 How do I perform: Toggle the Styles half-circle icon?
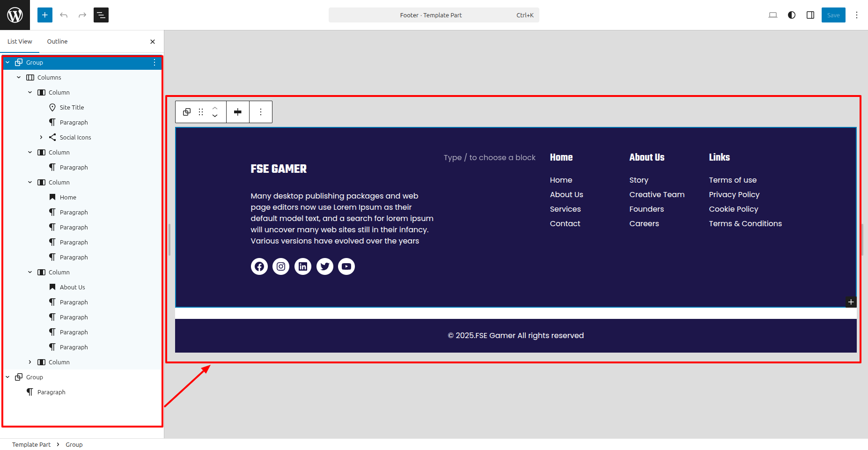click(792, 15)
